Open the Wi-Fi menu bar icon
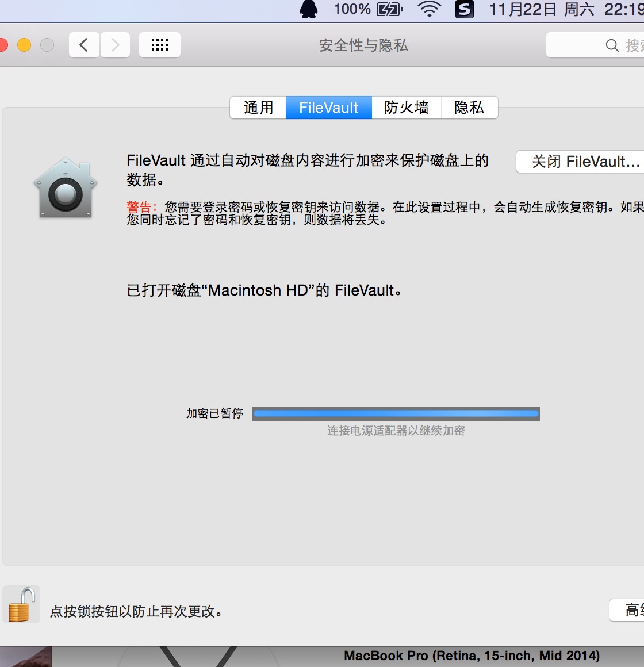Screen dimensions: 644x667 429,9
